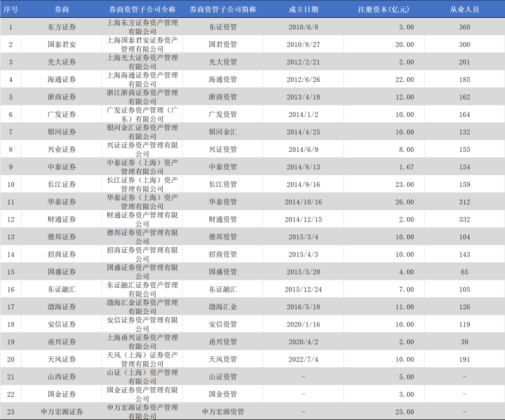505x420 pixels.
Task: Select the 天风（上海）证券资产管理有限公司 cell
Action: tap(142, 359)
